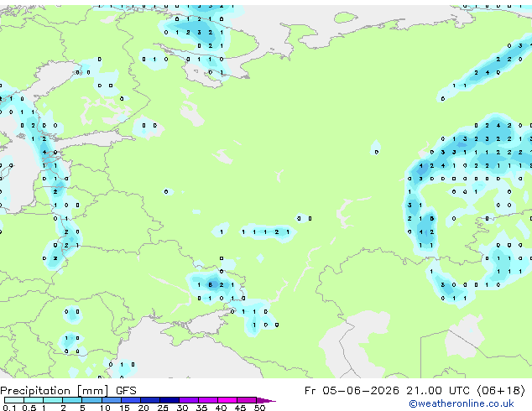Click the '0.5' legend scale label
Image resolution: width=532 pixels, height=411 pixels.
coord(29,408)
